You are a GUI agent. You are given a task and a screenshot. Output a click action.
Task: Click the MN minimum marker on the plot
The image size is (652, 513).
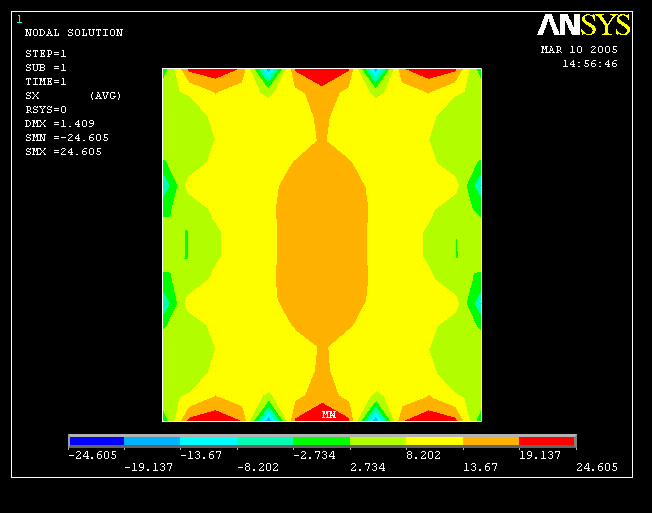(x=328, y=414)
